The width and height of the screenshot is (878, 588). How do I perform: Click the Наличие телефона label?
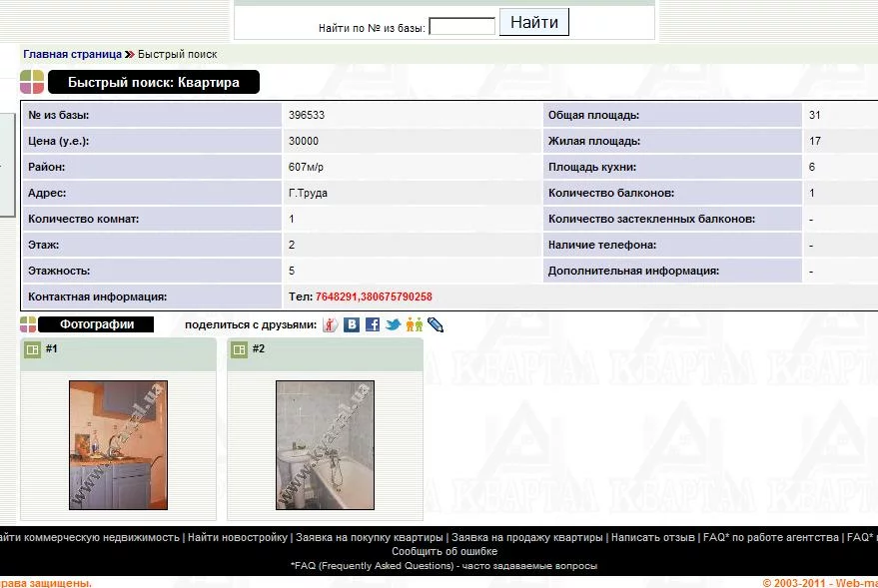pyautogui.click(x=602, y=245)
